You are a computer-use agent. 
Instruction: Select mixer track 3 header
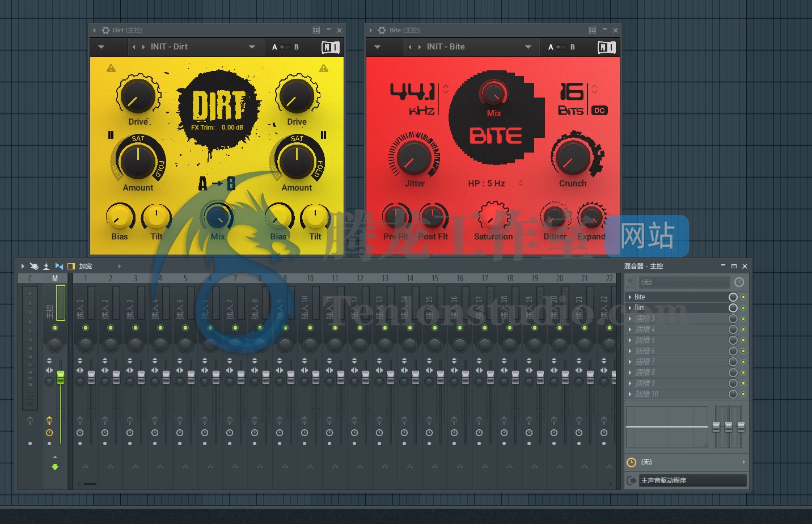[136, 278]
